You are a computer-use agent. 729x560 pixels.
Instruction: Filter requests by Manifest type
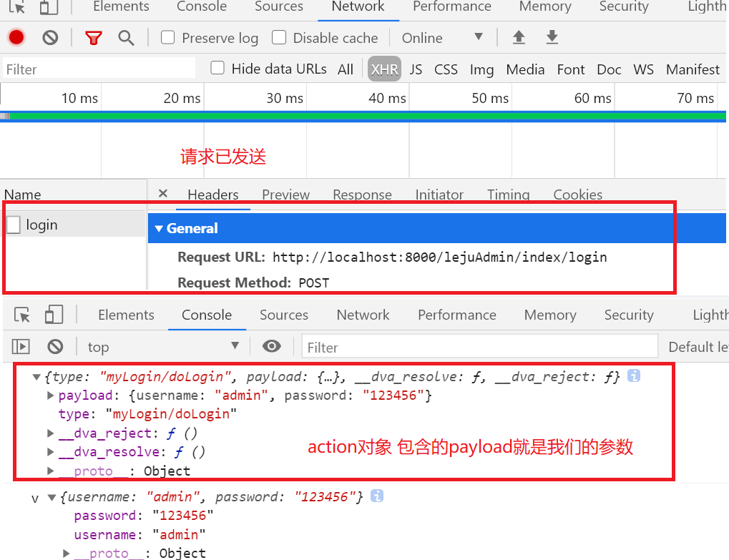click(x=693, y=69)
